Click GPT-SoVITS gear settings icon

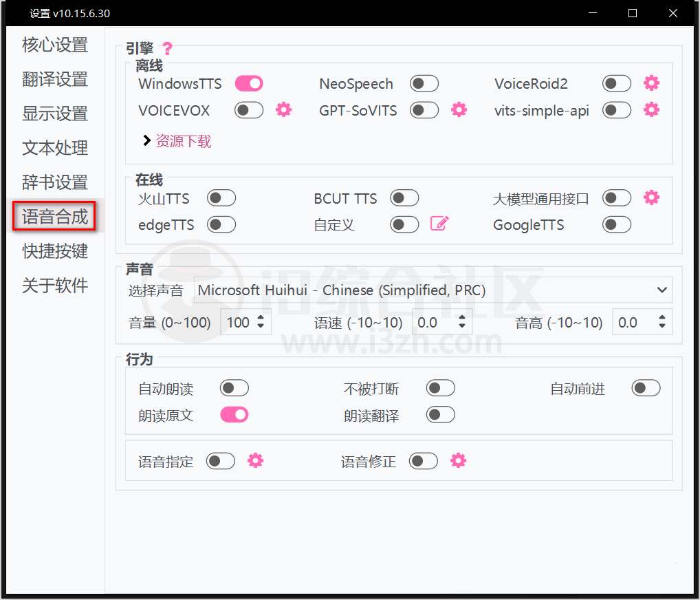pyautogui.click(x=459, y=109)
